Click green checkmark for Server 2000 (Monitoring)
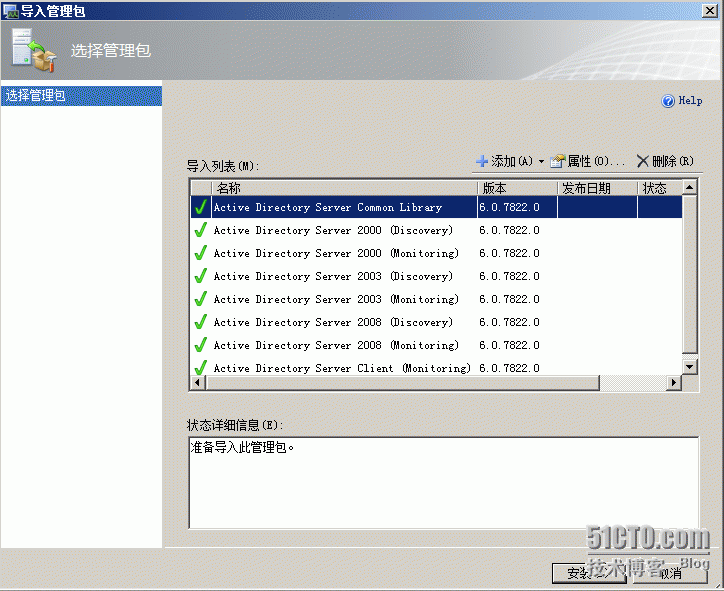724x591 pixels. pos(201,253)
